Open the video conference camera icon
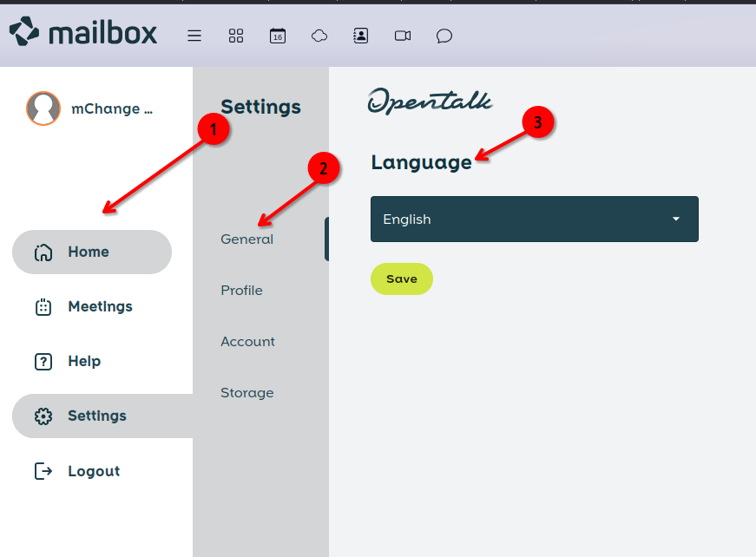Image resolution: width=756 pixels, height=557 pixels. coord(403,36)
